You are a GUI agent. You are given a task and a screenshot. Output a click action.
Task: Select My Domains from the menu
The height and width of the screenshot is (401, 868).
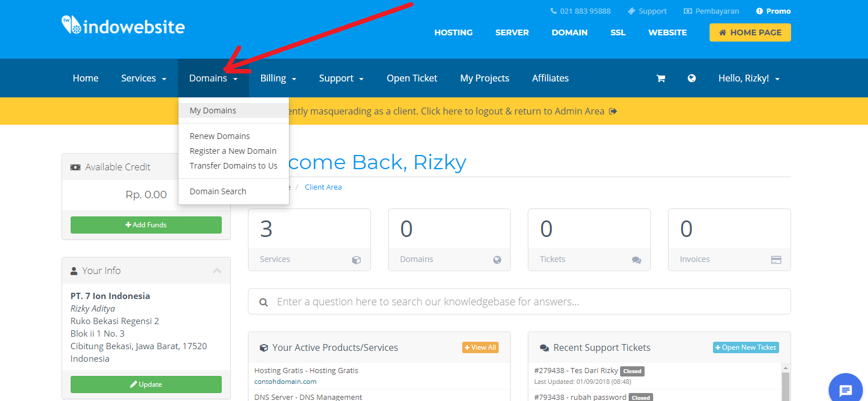pyautogui.click(x=213, y=111)
